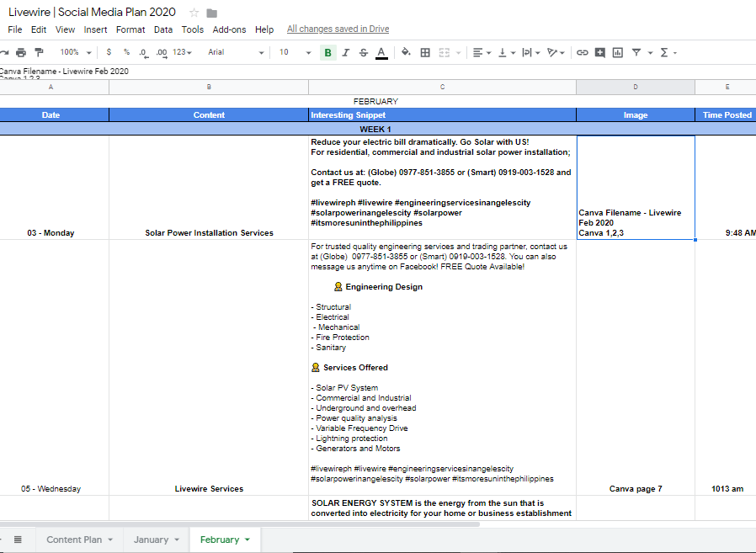The image size is (756, 553).
Task: Click the document title Livewire Social Media Plan
Action: point(92,12)
